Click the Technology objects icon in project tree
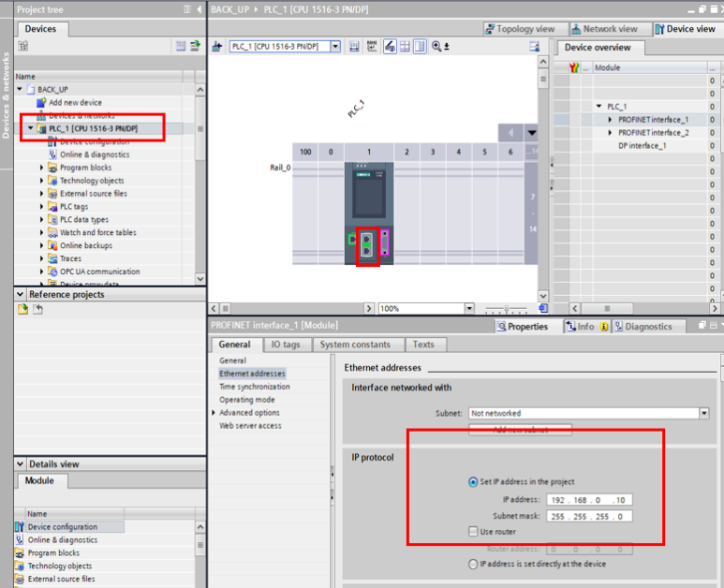Viewport: 724px width, 588px height. pos(52,180)
